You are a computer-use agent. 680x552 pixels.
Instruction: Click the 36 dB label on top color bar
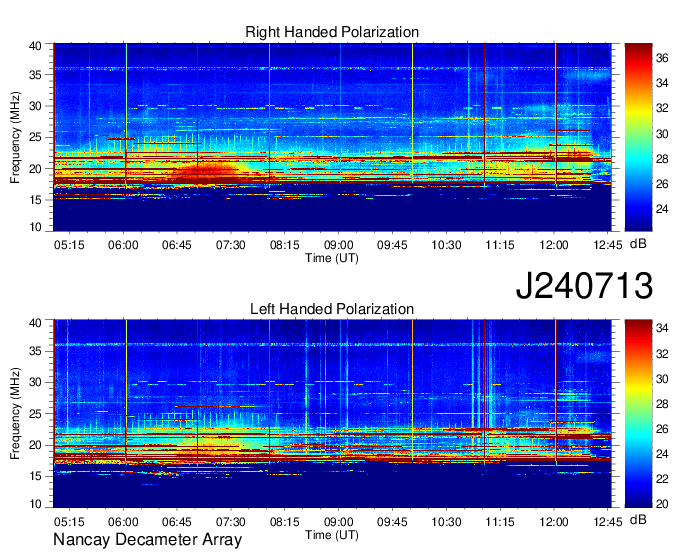pyautogui.click(x=662, y=58)
